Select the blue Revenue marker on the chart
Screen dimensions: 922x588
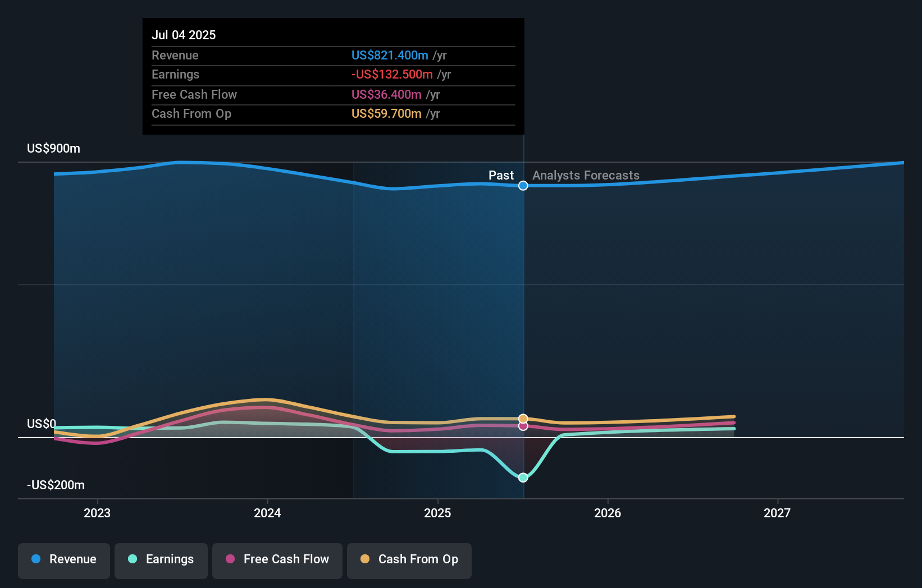pos(523,185)
